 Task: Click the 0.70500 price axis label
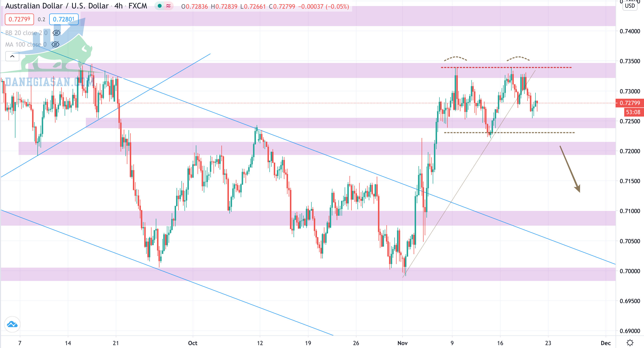pyautogui.click(x=630, y=241)
